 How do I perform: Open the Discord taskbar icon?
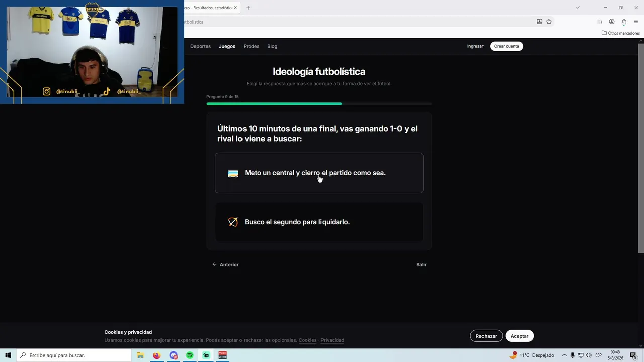click(x=174, y=355)
